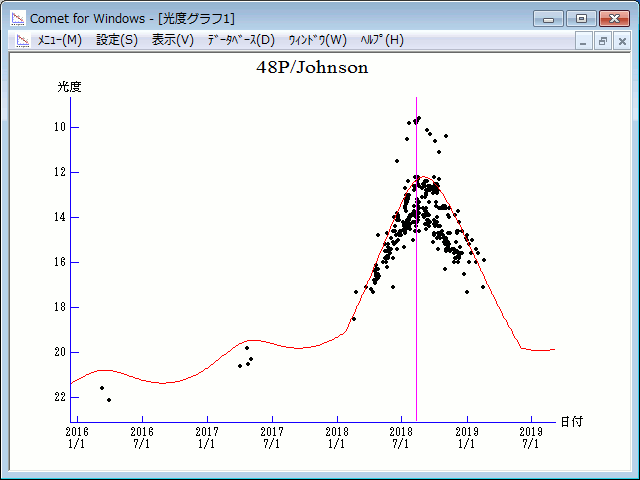Open the 表示(V) view menu
Image resolution: width=640 pixels, height=480 pixels.
[173, 40]
